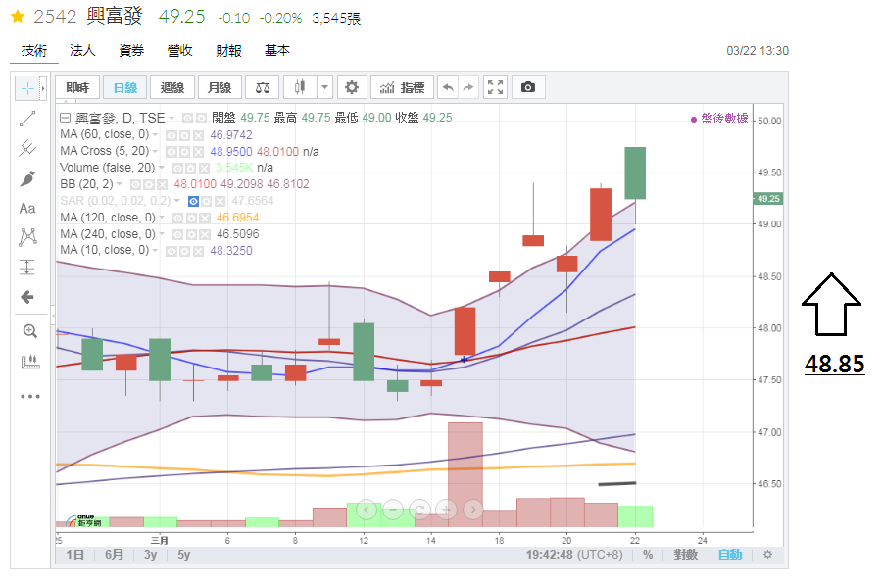Viewport: 882px width, 588px height.
Task: Click the 19:42:48 (UTC+8) timezone
Action: pyautogui.click(x=574, y=555)
